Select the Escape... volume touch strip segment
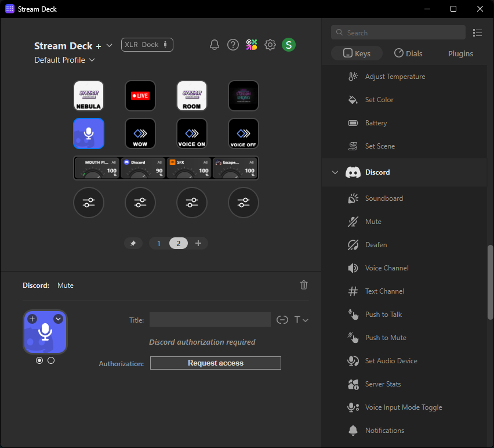 pyautogui.click(x=235, y=168)
